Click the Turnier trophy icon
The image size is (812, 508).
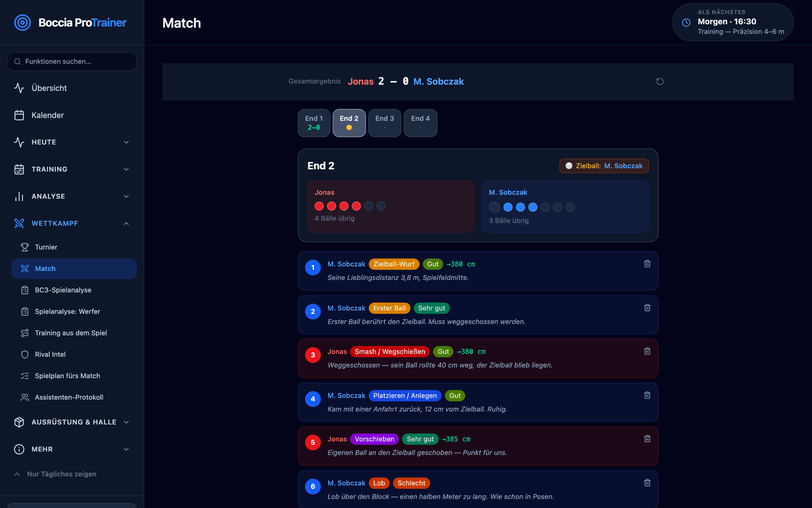[x=25, y=247]
